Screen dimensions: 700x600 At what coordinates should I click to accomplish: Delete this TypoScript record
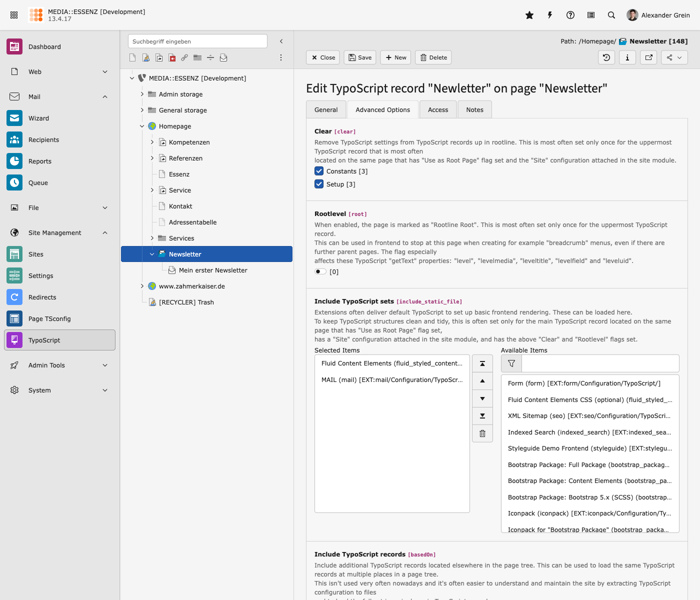[433, 57]
